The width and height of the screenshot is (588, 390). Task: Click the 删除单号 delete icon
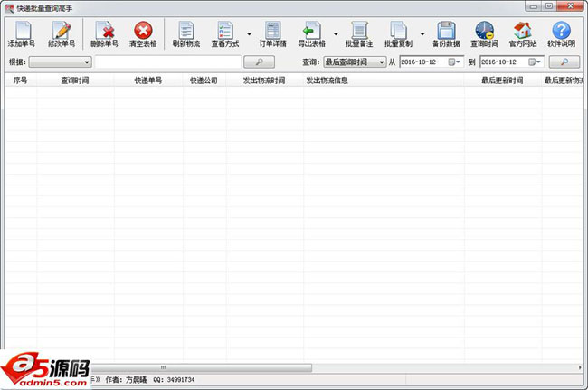pos(104,34)
